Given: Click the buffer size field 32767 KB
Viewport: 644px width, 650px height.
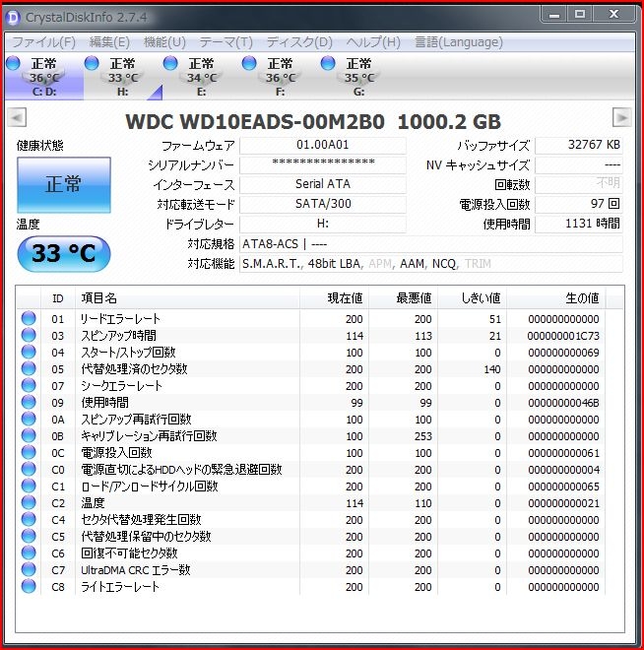Looking at the screenshot, I should (579, 145).
